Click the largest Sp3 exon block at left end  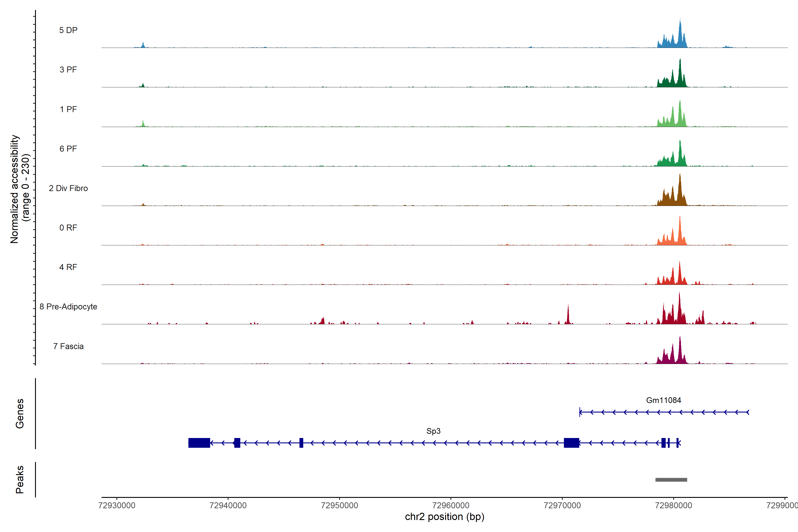tap(199, 443)
